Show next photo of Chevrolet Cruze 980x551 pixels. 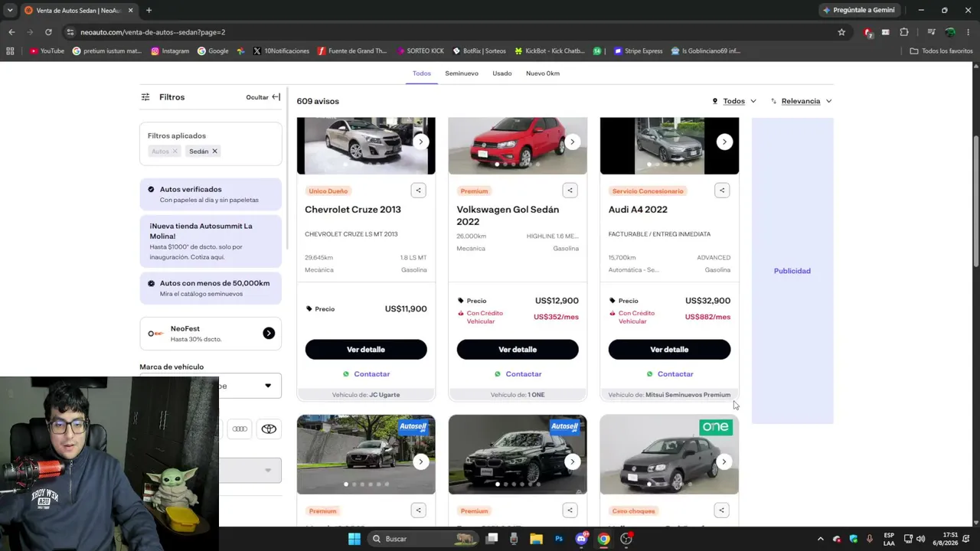(420, 142)
